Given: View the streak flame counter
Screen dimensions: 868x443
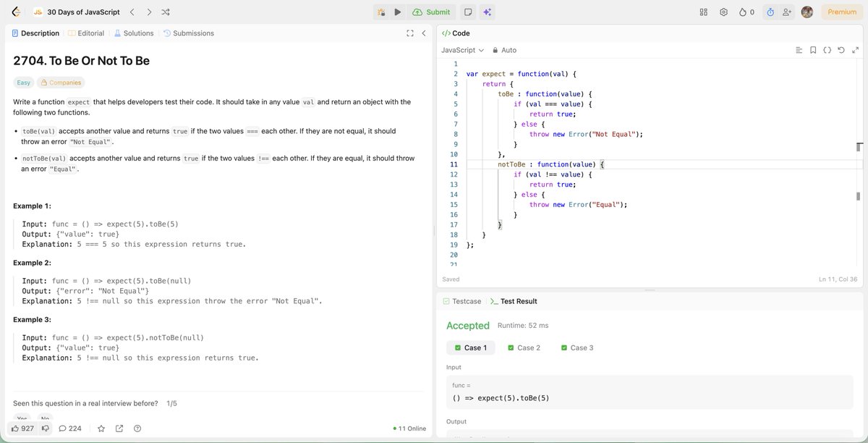Looking at the screenshot, I should point(746,12).
